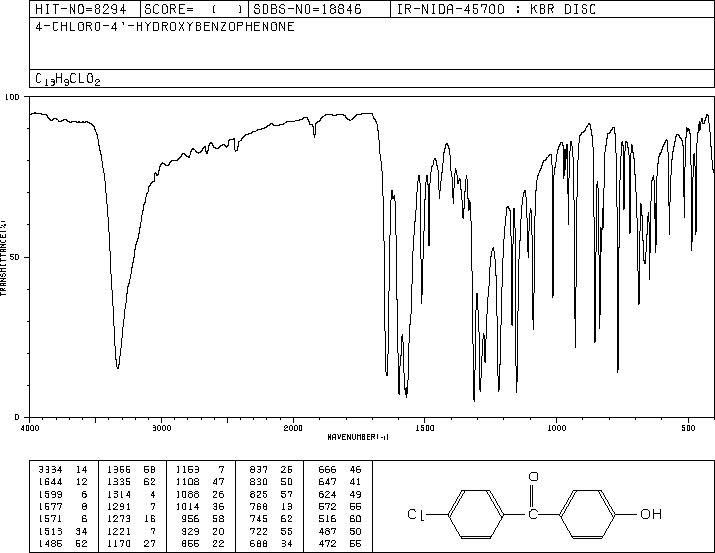Select the 1108 peak row
Screen dimensions: 715x553
(200, 482)
